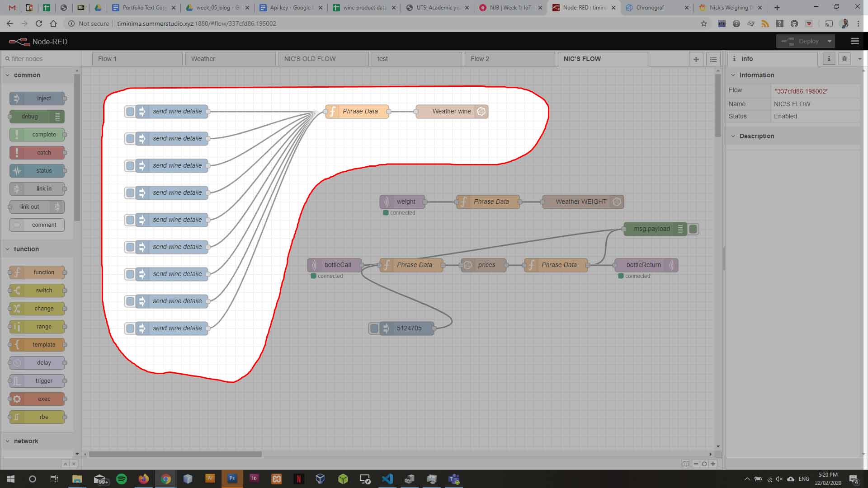Open Visual Studio Code from the taskbar
The height and width of the screenshot is (488, 868).
[x=387, y=479]
